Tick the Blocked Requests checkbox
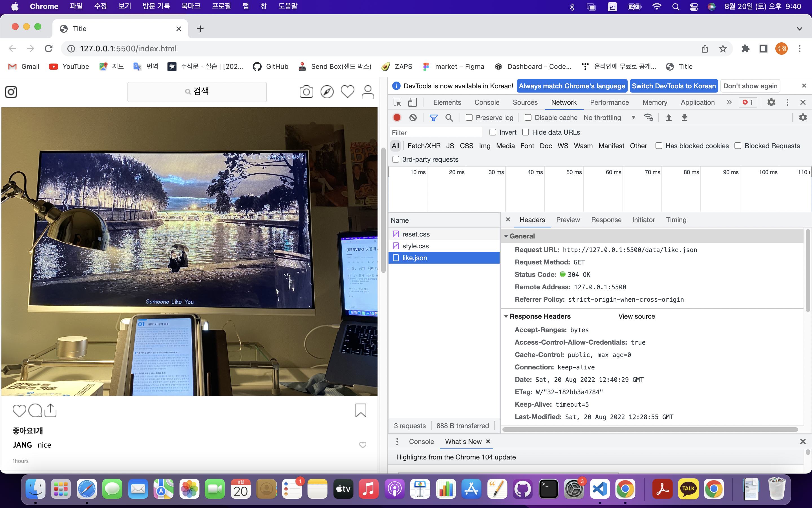Image resolution: width=812 pixels, height=508 pixels. tap(738, 145)
